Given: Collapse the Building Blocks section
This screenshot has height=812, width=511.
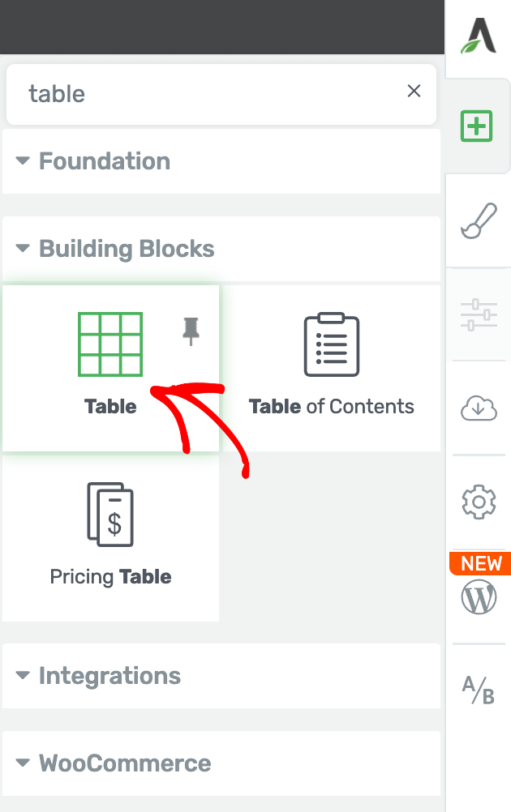Looking at the screenshot, I should [23, 248].
